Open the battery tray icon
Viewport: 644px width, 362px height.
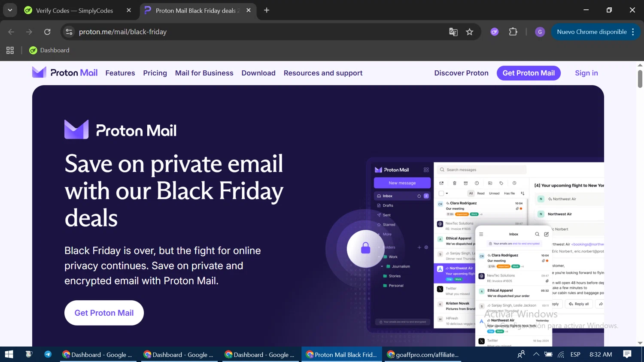point(548,354)
